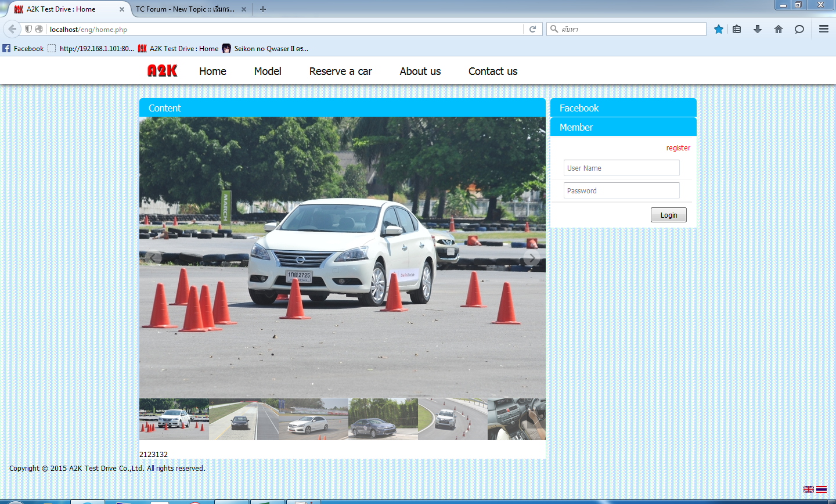Open the Model menu item
836x504 pixels.
click(268, 71)
